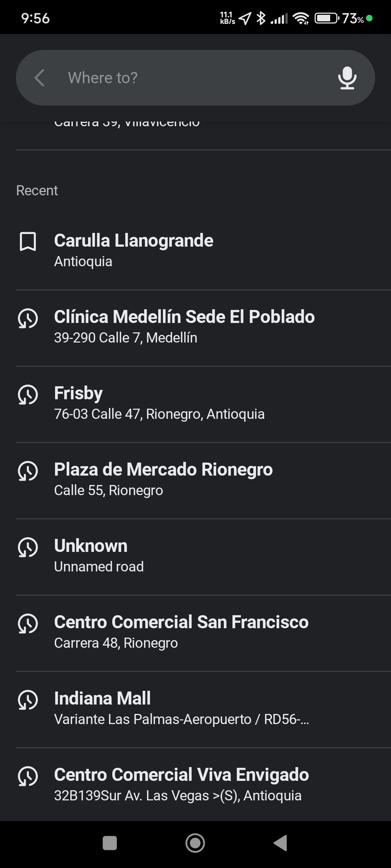Tap history icon next to Clínica Medellín
The image size is (391, 868).
pos(28,318)
